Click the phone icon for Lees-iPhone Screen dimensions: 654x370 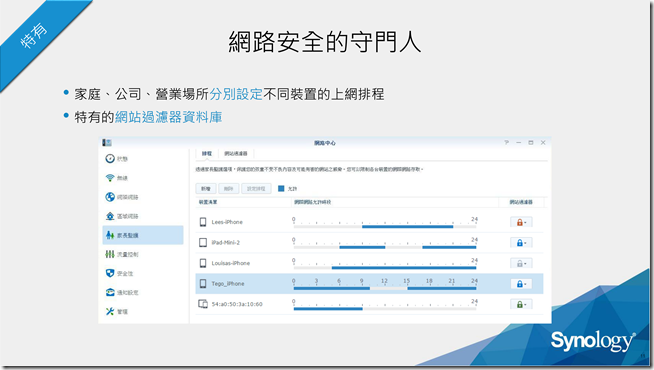tap(203, 222)
